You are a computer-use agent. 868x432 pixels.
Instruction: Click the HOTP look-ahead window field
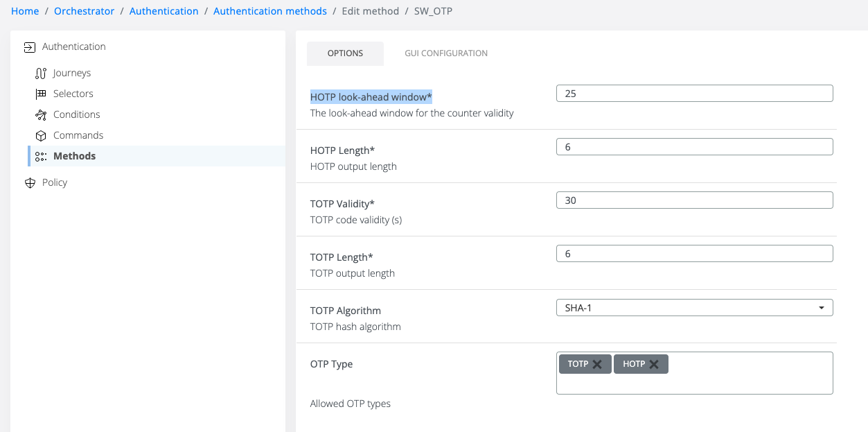[694, 93]
